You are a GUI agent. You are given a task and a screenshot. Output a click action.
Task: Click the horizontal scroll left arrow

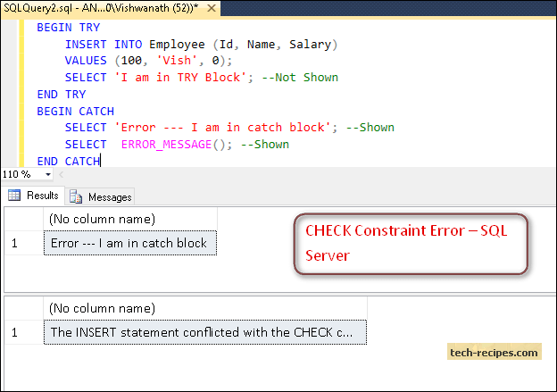tap(62, 174)
